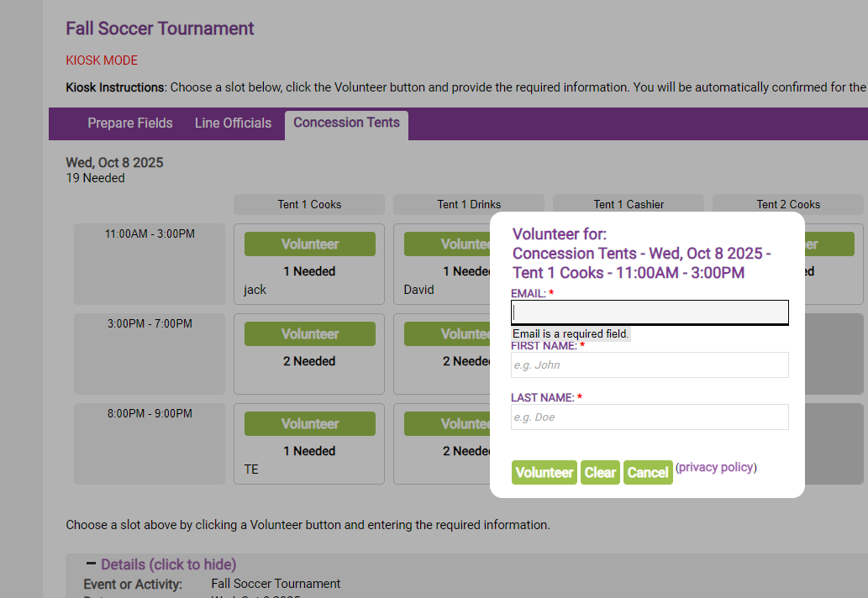Viewport: 868px width, 598px height.
Task: Switch to the Line Officials tab
Action: click(x=232, y=123)
